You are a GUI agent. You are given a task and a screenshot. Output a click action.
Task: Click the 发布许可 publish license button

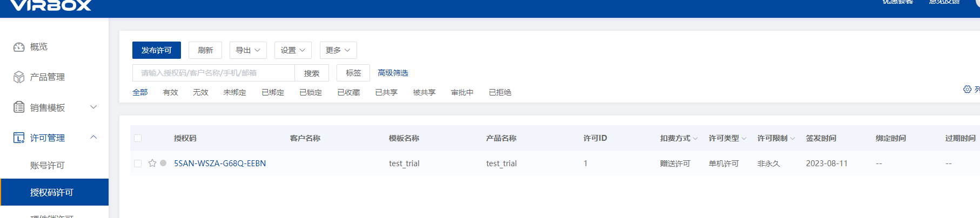pos(157,50)
